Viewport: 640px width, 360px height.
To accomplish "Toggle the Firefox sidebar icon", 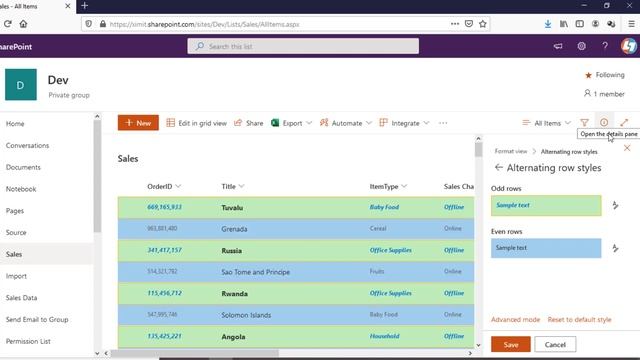I will [580, 24].
